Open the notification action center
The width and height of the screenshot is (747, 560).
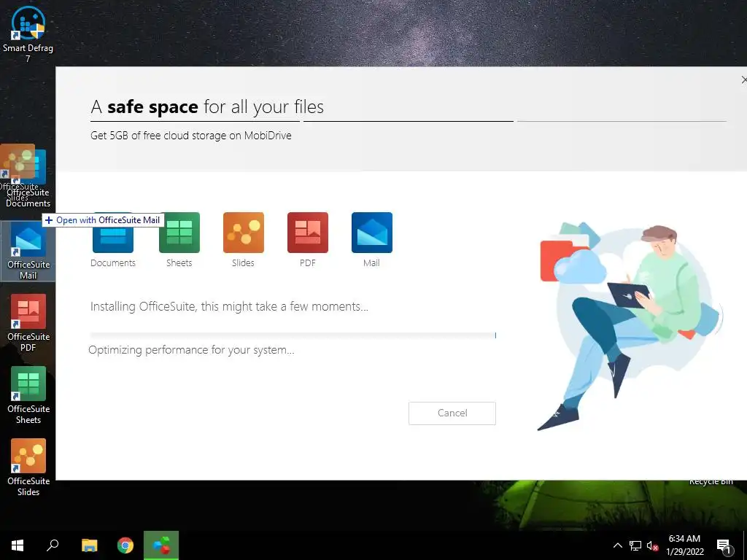point(724,545)
